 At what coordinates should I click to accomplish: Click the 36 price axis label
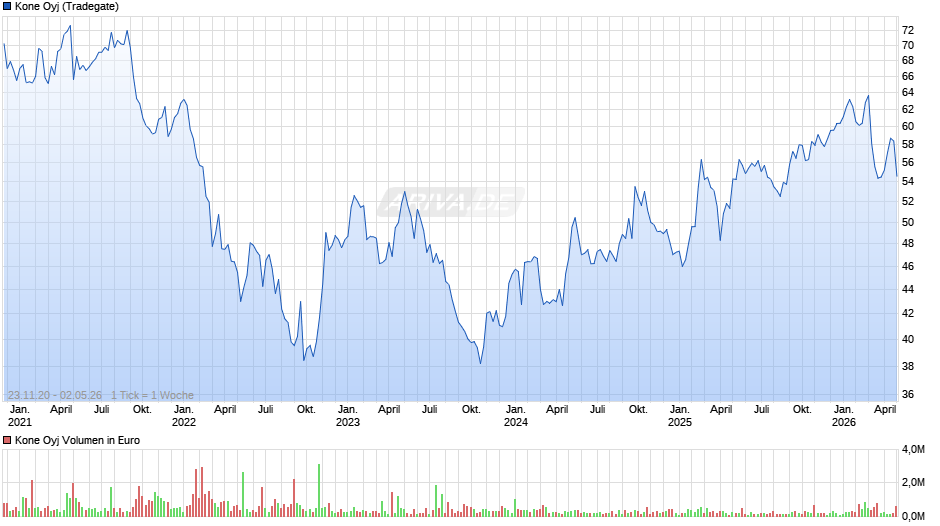coord(908,395)
